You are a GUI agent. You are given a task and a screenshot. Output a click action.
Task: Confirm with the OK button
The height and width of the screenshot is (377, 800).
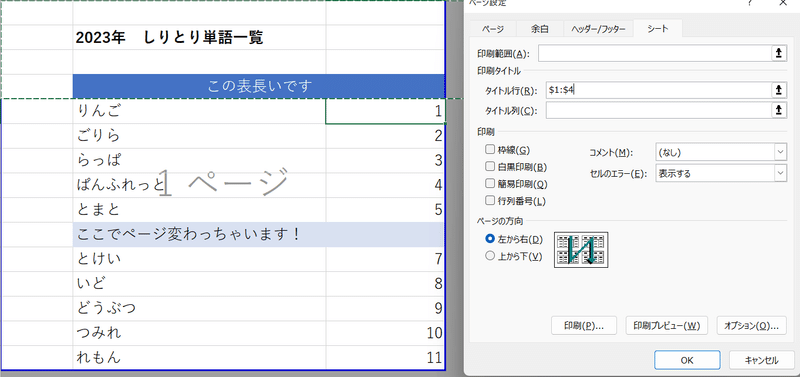[x=687, y=360]
